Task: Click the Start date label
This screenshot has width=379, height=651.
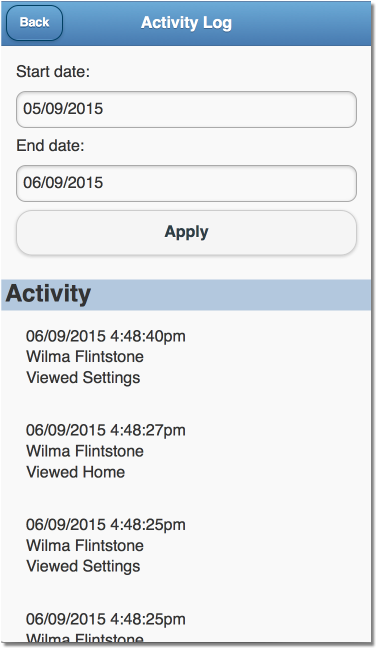Action: coord(53,72)
